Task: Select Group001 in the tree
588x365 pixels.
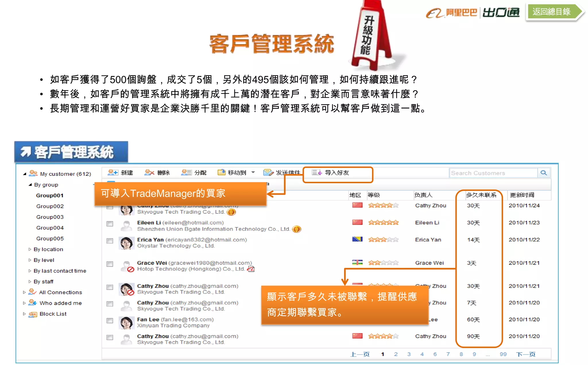Action: coord(50,196)
